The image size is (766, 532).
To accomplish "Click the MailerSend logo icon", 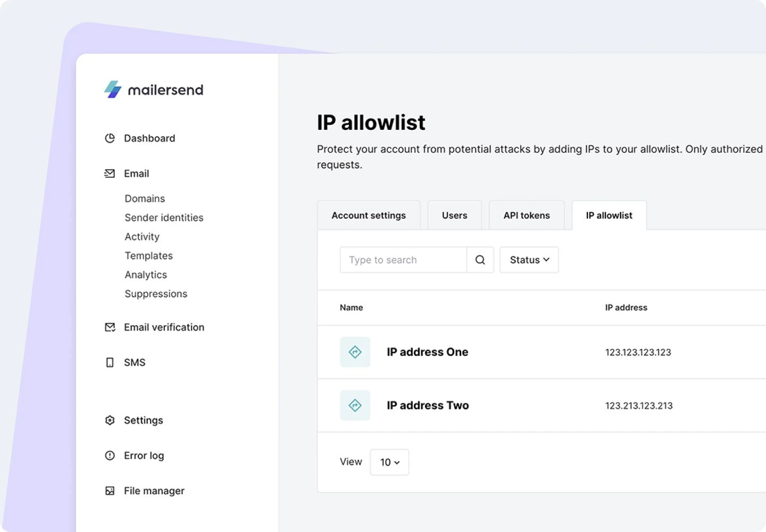I will coord(113,89).
